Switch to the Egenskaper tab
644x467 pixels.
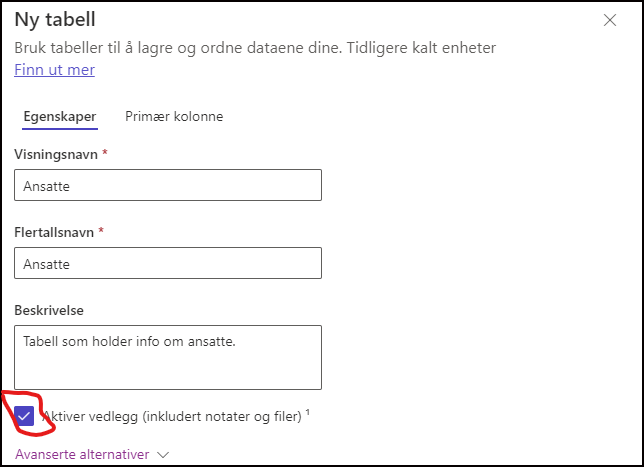pos(60,117)
